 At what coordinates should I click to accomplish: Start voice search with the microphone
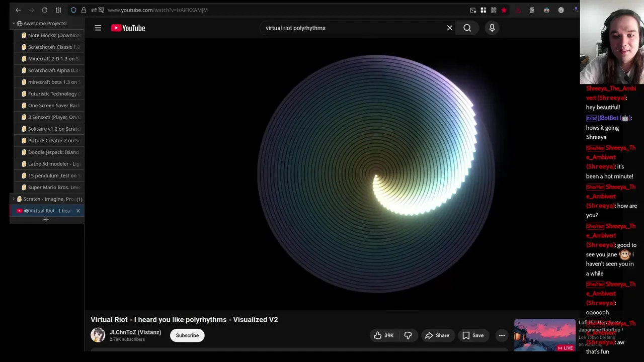tap(492, 28)
